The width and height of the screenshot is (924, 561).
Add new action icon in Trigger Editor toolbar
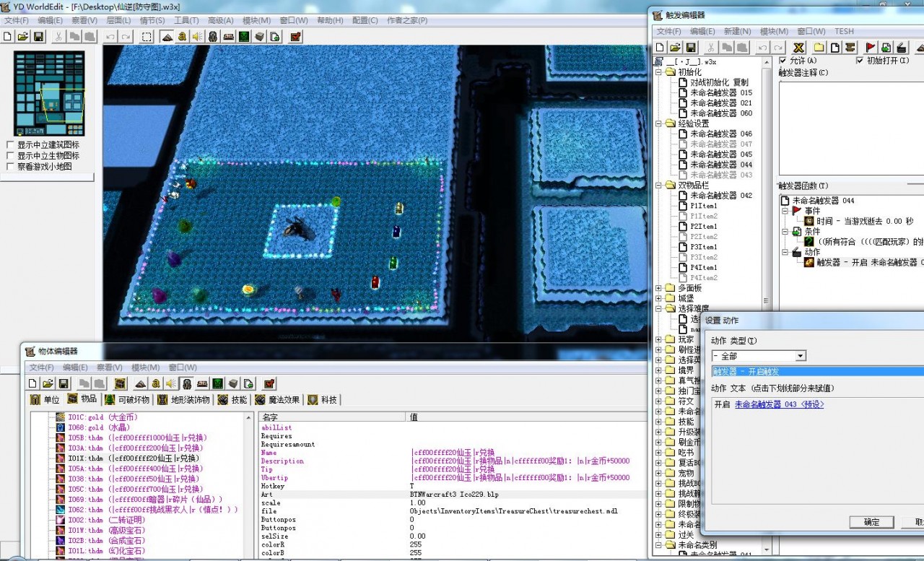(902, 48)
